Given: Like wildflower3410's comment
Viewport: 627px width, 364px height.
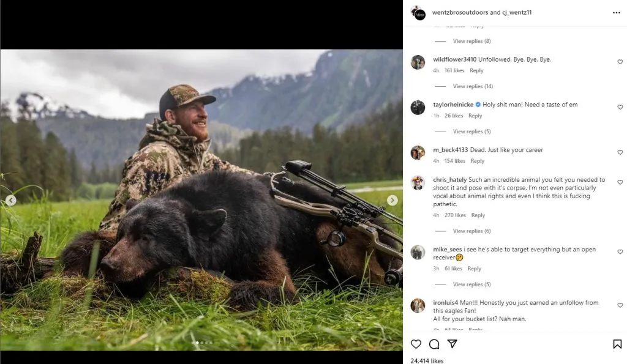Looking at the screenshot, I should tap(620, 62).
